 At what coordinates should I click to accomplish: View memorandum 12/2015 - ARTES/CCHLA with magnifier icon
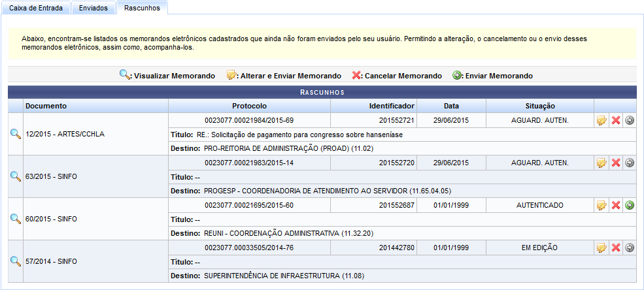pos(16,134)
